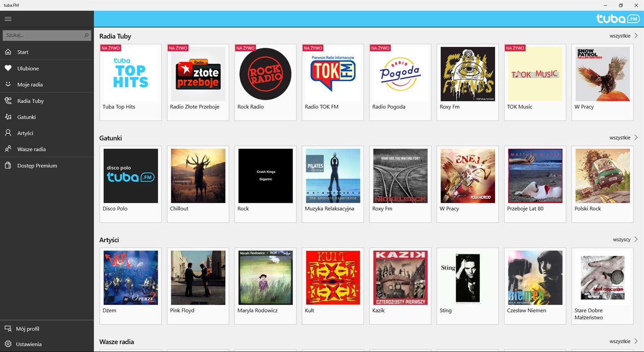
Task: Click the Dostęp Premium bag icon
Action: tap(8, 165)
